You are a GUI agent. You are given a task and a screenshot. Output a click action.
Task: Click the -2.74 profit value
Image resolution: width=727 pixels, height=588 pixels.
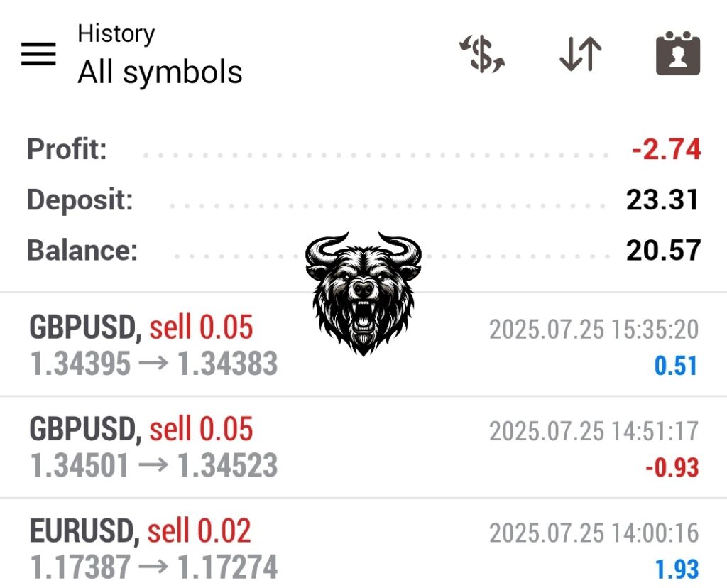point(666,150)
